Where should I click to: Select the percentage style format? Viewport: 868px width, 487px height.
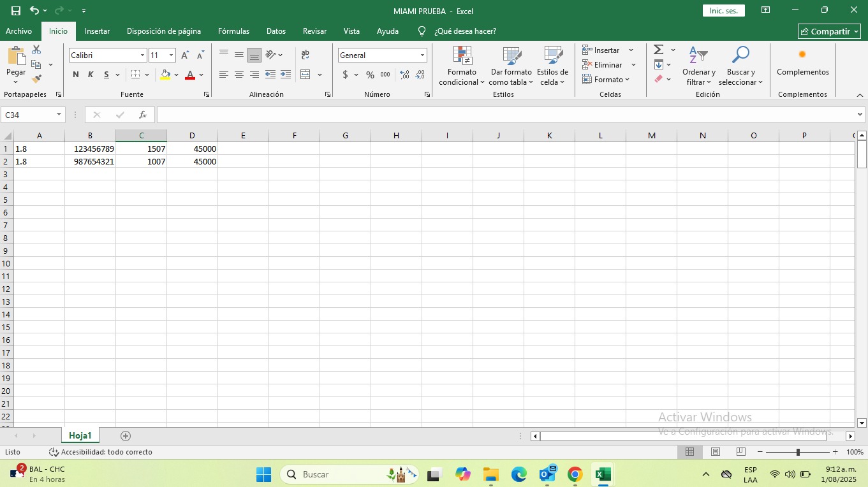[x=370, y=75]
